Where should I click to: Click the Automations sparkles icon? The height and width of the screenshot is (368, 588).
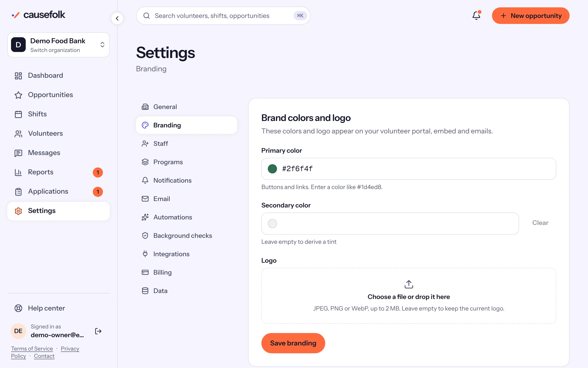pyautogui.click(x=145, y=217)
